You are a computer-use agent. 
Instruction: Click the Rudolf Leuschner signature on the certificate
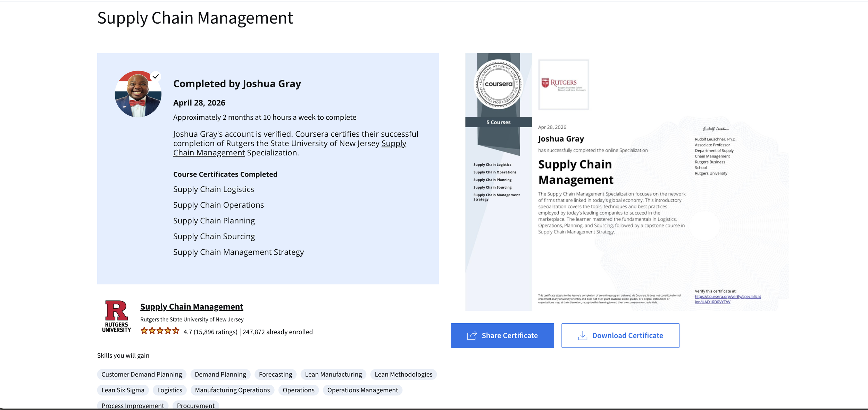(716, 129)
